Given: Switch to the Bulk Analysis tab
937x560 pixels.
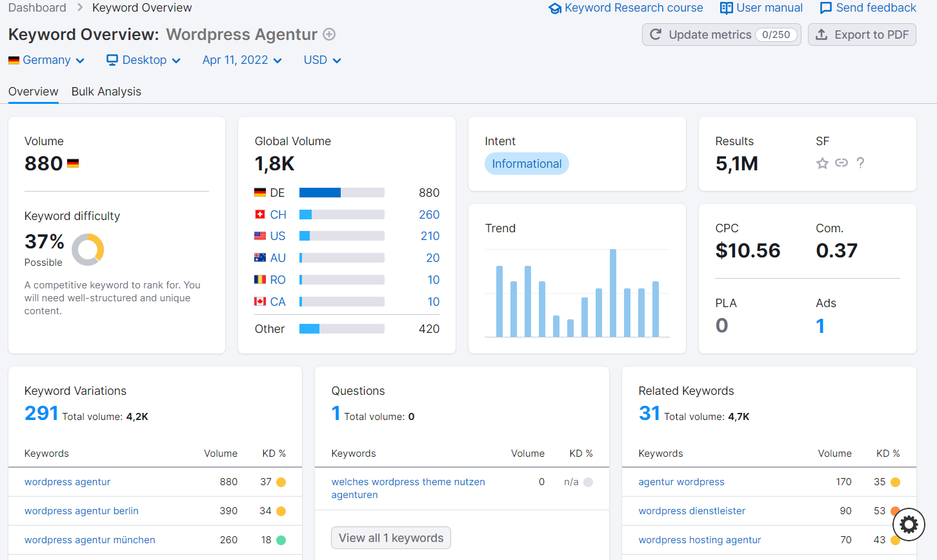Looking at the screenshot, I should 106,92.
